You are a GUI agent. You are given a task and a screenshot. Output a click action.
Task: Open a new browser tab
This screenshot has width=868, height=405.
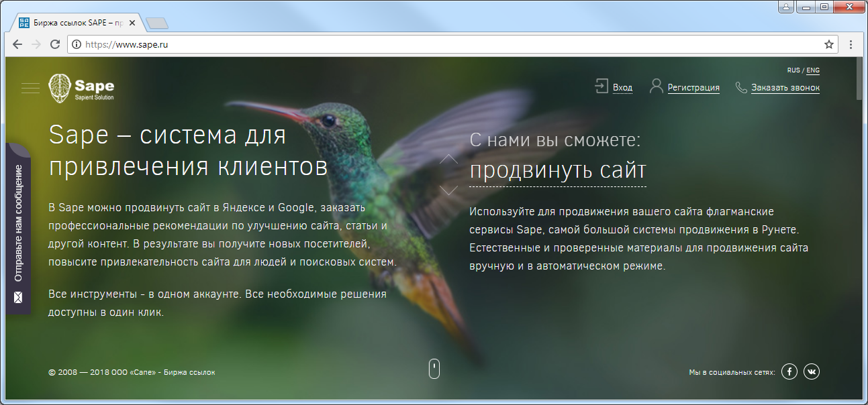[156, 24]
